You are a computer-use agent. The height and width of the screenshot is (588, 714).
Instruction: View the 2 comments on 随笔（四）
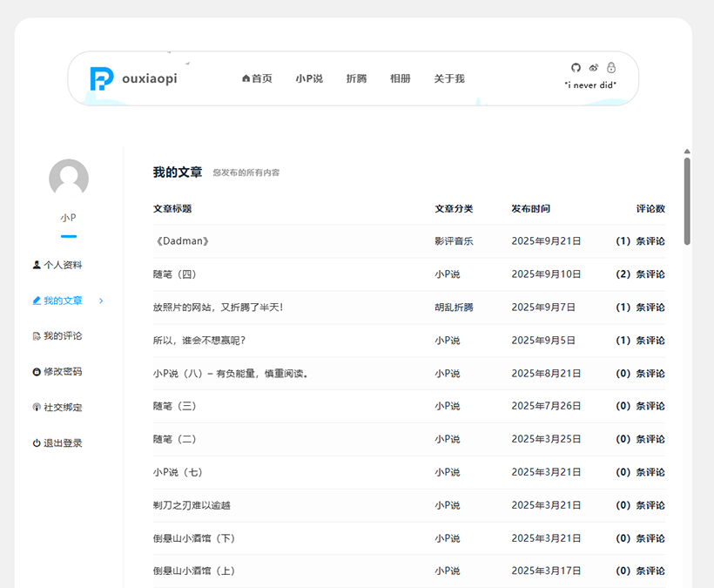tap(640, 274)
